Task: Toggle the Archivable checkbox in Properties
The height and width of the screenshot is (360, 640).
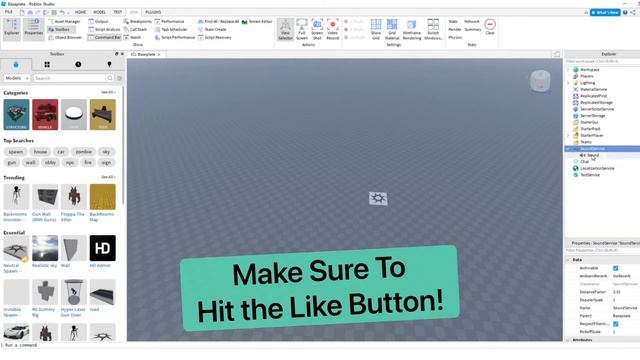Action: [x=616, y=268]
